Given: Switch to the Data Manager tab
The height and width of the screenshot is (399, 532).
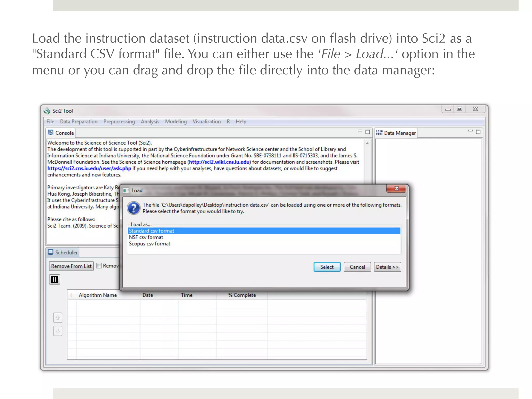Looking at the screenshot, I should 396,133.
